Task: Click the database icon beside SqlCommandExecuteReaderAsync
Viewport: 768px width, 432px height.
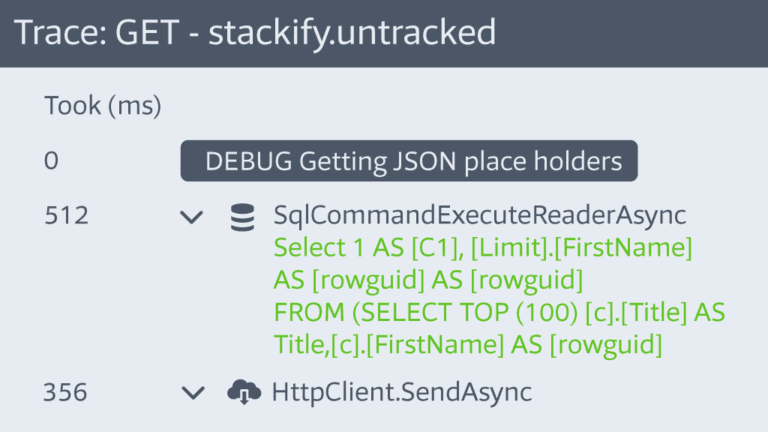Action: click(242, 217)
